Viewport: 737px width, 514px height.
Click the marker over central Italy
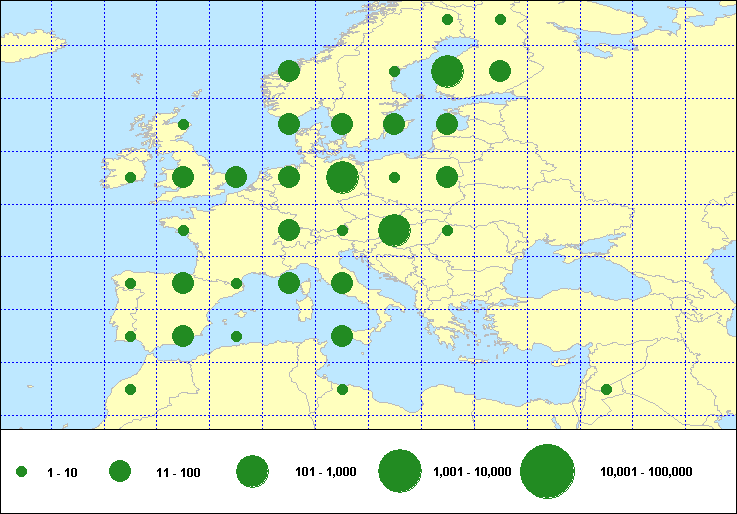[x=342, y=283]
